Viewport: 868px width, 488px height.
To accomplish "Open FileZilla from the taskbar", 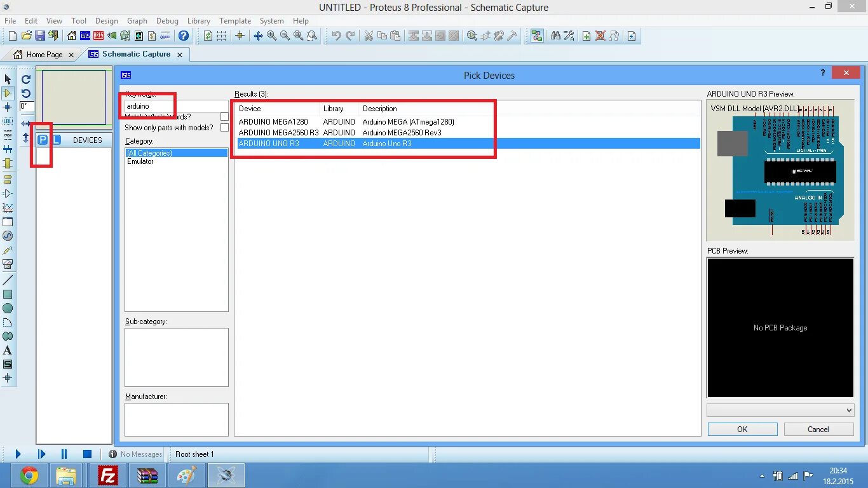I will tap(108, 475).
